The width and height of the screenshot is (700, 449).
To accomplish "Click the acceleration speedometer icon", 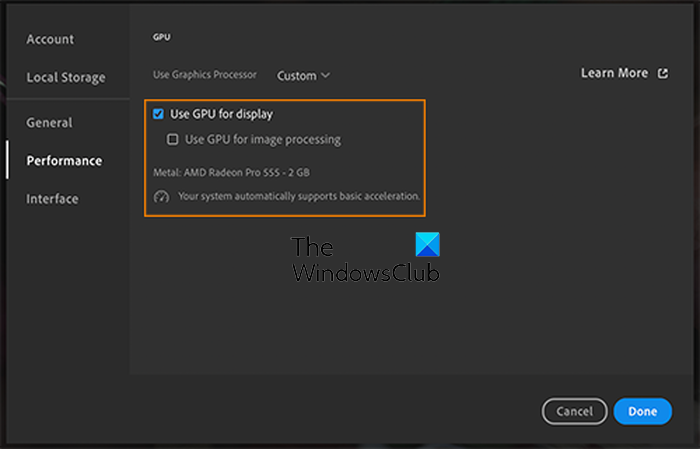I will tap(162, 197).
